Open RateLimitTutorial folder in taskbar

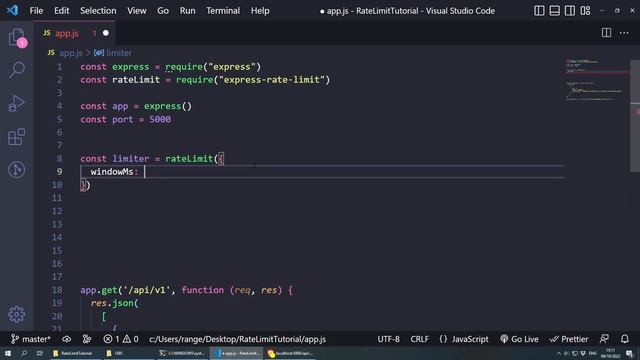(x=76, y=353)
